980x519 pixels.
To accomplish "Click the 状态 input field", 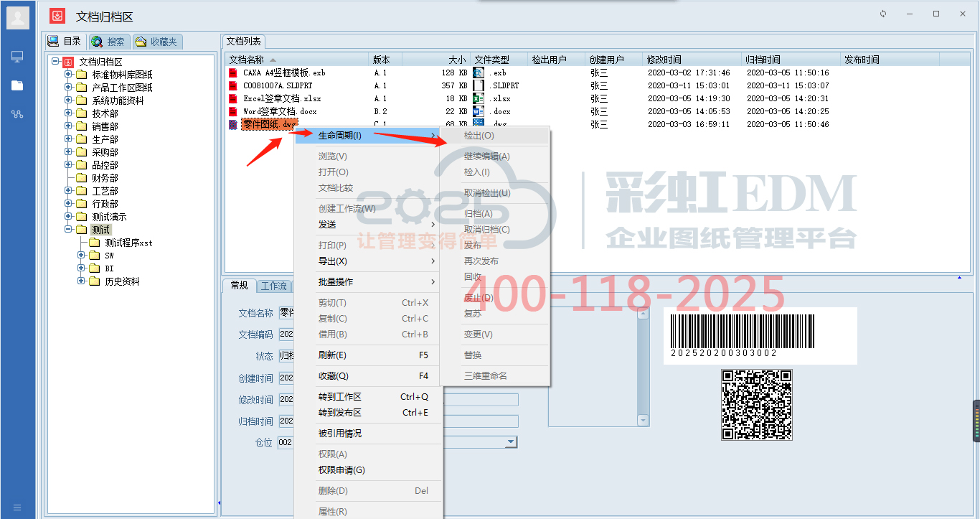I will [x=286, y=356].
